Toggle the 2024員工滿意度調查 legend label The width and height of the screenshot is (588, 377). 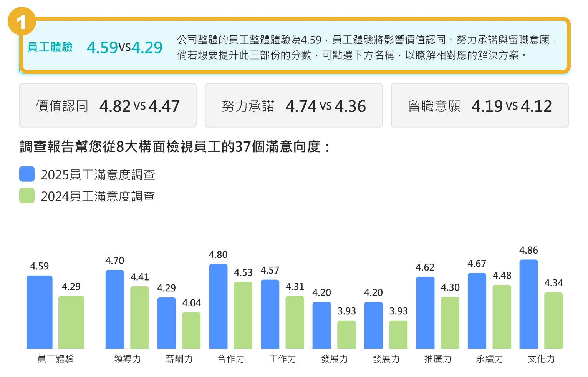pyautogui.click(x=98, y=196)
